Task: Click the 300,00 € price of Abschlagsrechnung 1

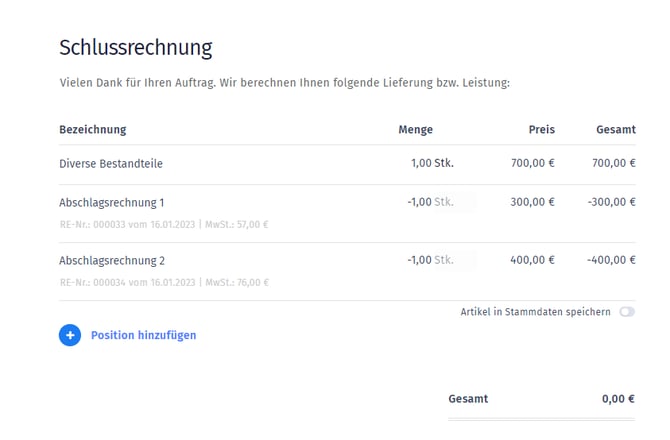Action: (x=532, y=202)
